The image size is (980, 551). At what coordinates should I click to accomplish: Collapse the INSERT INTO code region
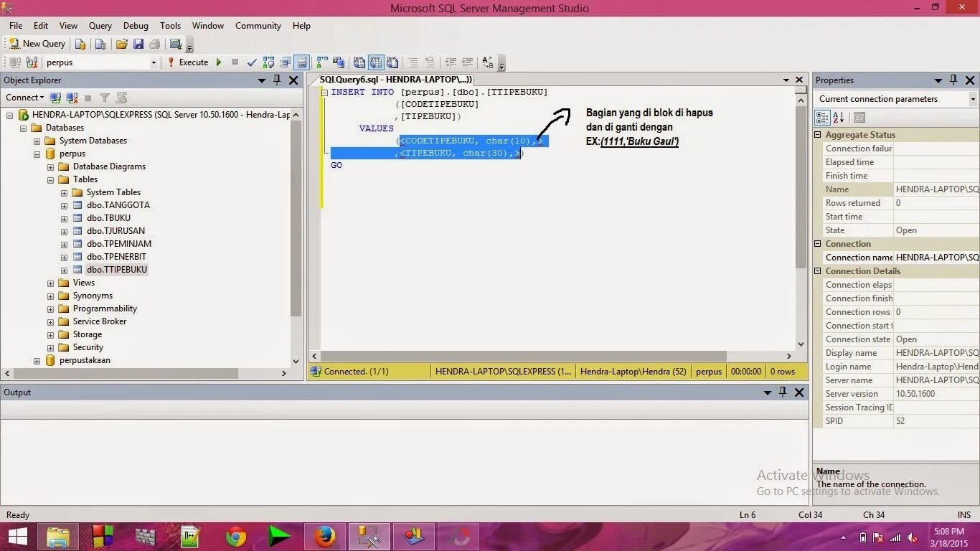click(325, 93)
